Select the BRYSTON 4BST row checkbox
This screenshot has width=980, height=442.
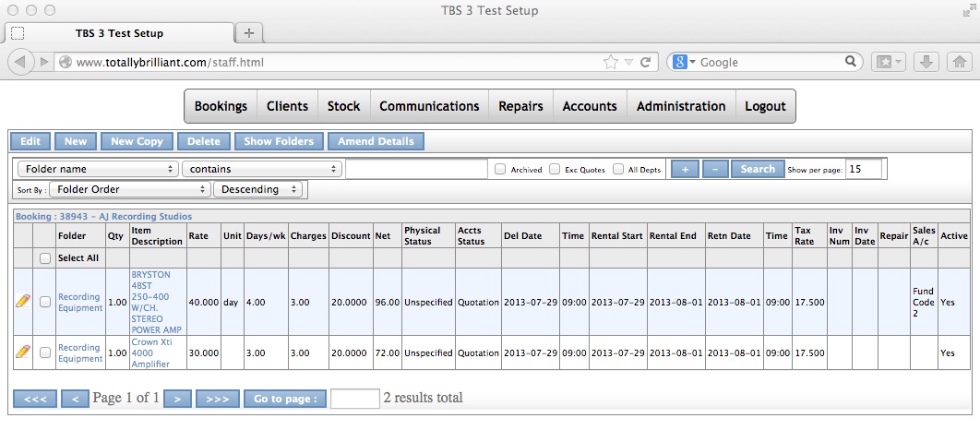(44, 302)
